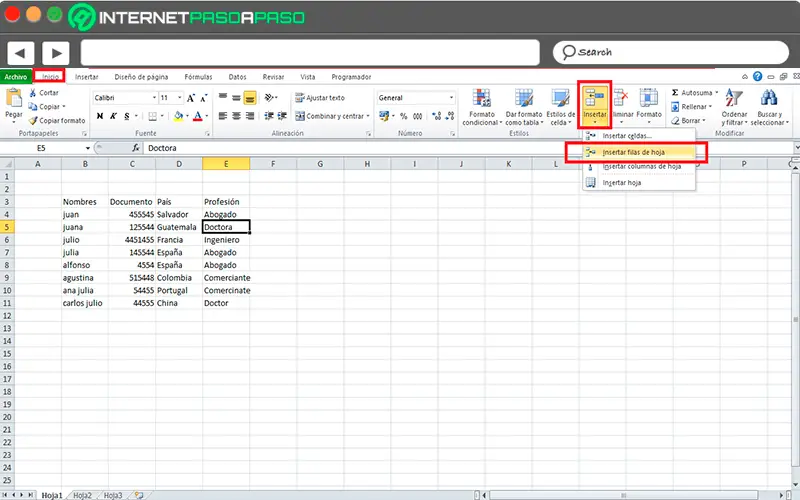Switch to sheet Hoja2
This screenshot has height=500, width=800.
(x=82, y=495)
